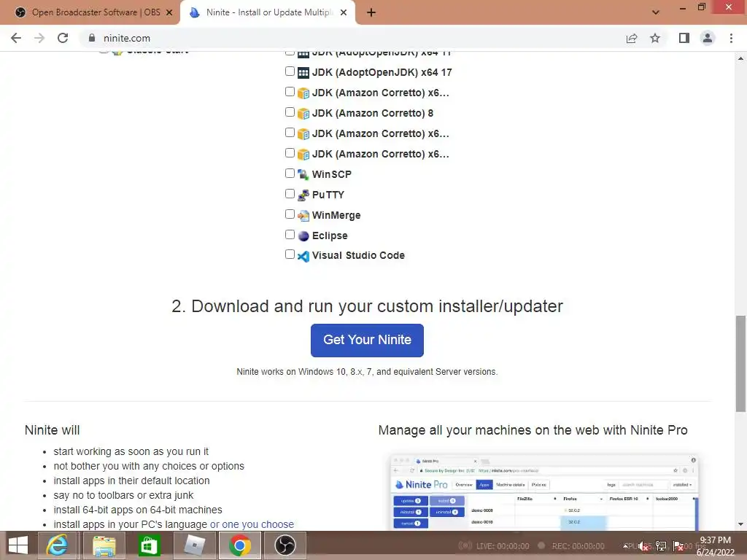Tick the PuTTY checkbox
747x560 pixels.
click(x=290, y=194)
